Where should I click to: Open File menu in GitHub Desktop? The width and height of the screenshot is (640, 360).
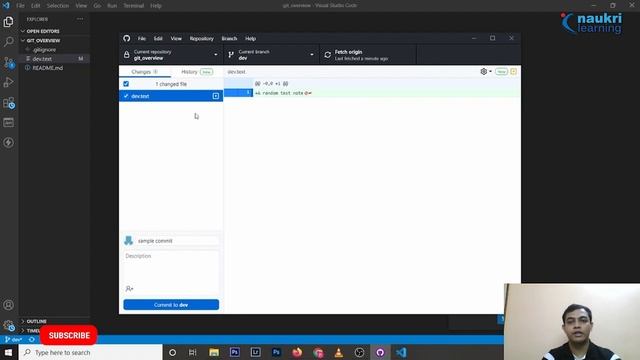(142, 38)
